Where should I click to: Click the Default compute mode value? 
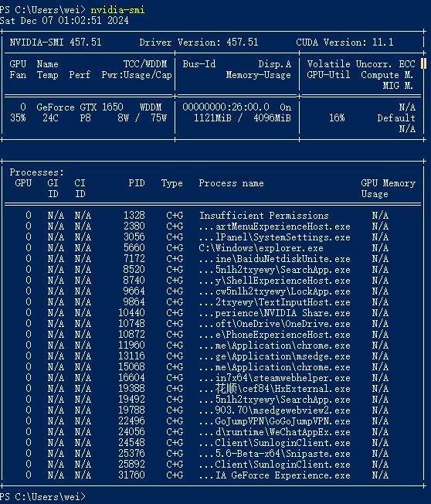(396, 118)
